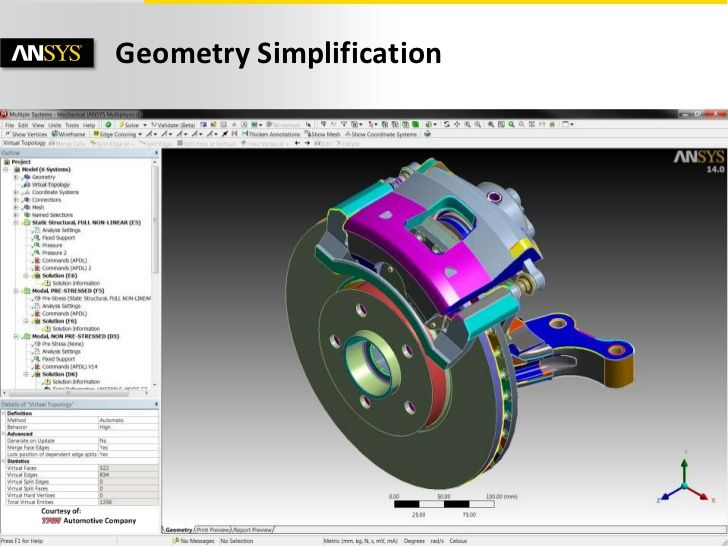
Task: Select Modal, NON PRE-STRESSED (D5)
Action: pos(75,337)
